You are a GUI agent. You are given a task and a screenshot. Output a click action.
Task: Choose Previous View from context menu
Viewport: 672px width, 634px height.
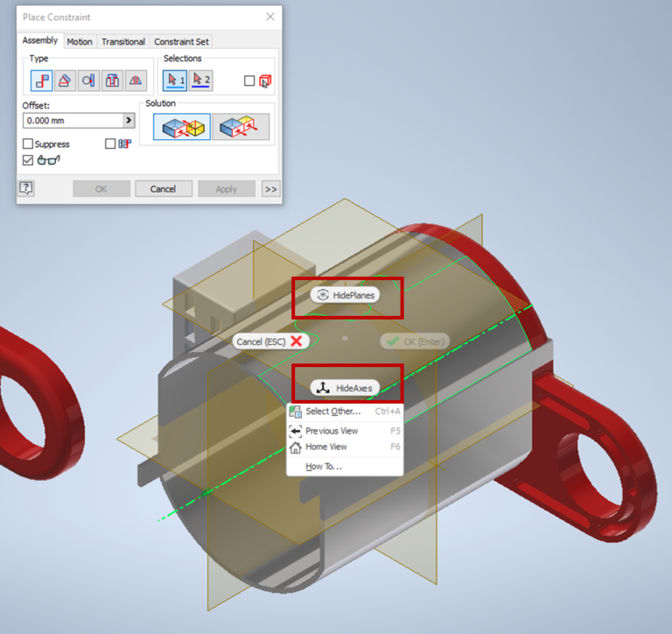coord(345,431)
